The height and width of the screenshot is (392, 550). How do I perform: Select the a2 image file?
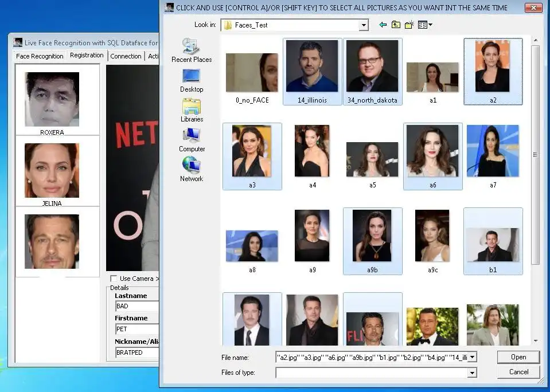coord(493,72)
